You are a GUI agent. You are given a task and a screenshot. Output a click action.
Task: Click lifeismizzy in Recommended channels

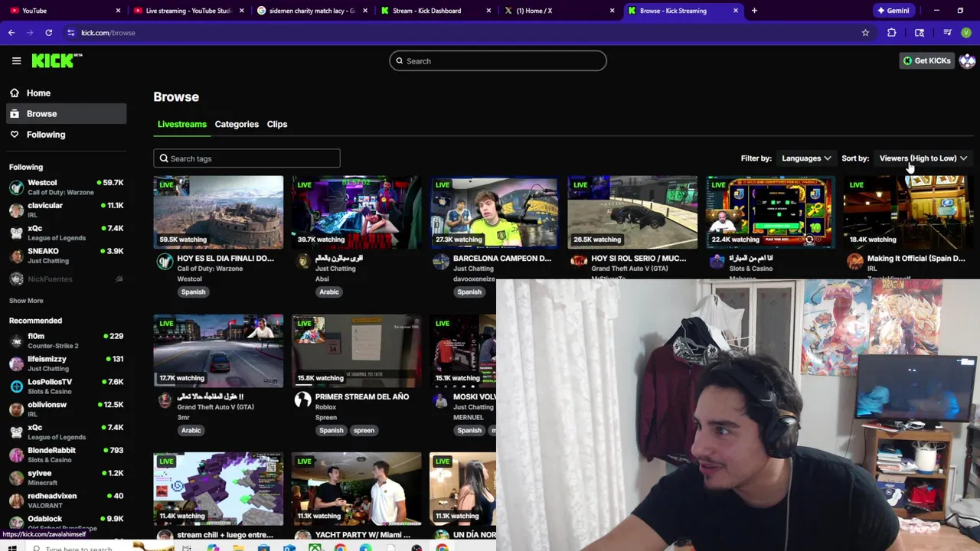pyautogui.click(x=66, y=364)
